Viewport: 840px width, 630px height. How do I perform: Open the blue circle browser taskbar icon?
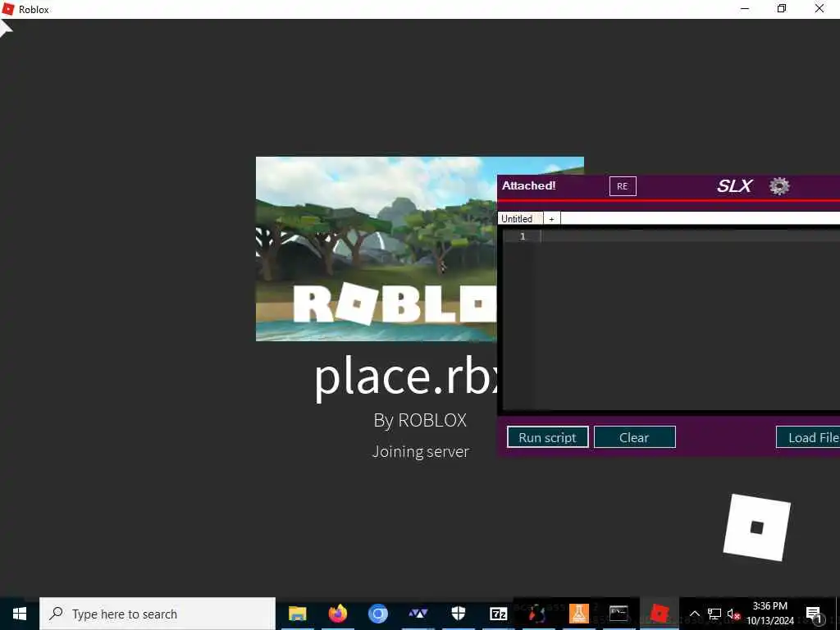[x=377, y=614]
